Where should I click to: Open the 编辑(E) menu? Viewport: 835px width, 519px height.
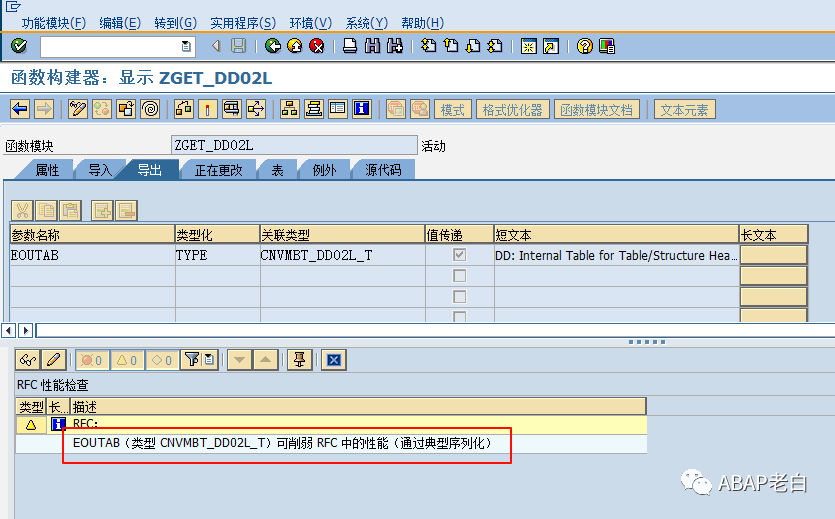pyautogui.click(x=120, y=23)
